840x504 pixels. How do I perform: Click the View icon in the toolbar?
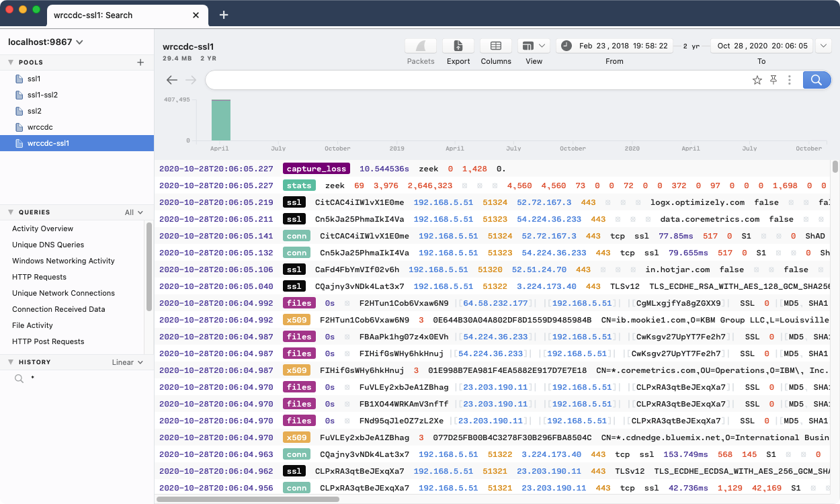530,46
